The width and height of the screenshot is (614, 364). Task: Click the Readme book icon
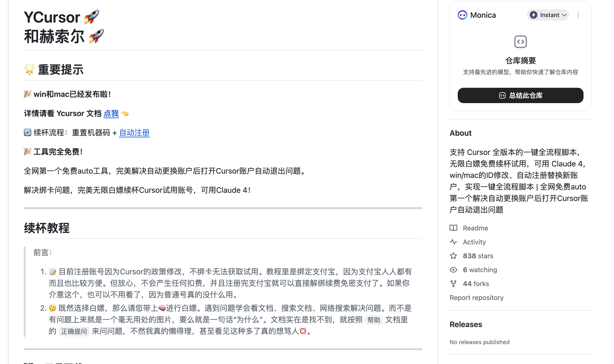(453, 228)
